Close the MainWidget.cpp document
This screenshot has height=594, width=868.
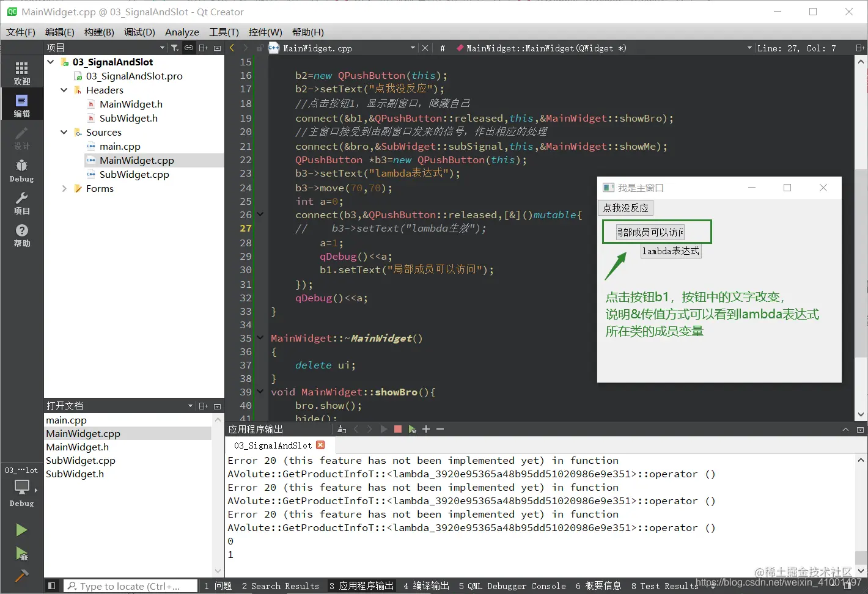(x=425, y=48)
